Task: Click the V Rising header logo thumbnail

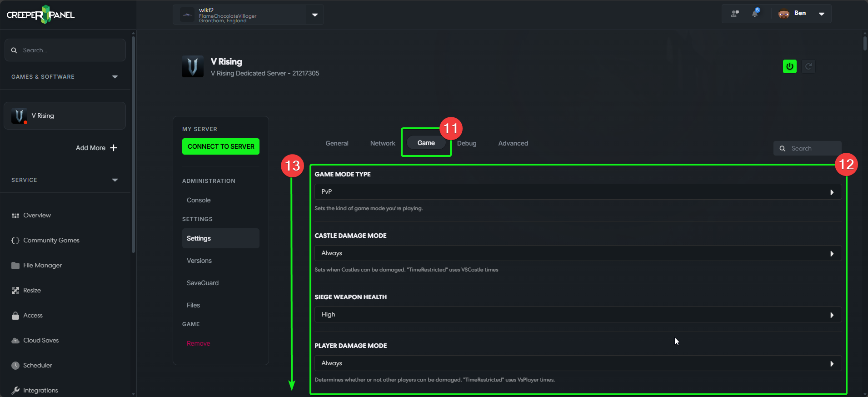Action: click(193, 66)
